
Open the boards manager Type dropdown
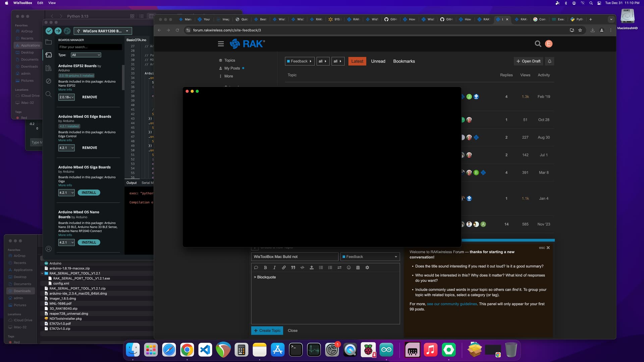(x=86, y=55)
